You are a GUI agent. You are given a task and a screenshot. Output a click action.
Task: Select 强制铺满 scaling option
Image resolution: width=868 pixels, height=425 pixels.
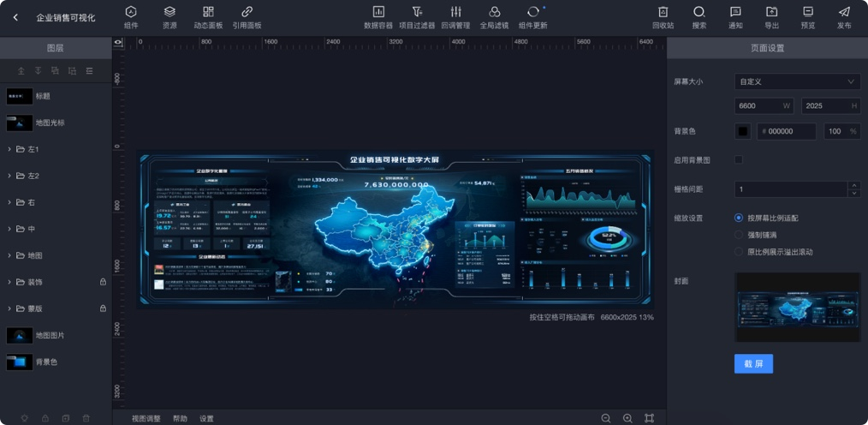pos(739,235)
